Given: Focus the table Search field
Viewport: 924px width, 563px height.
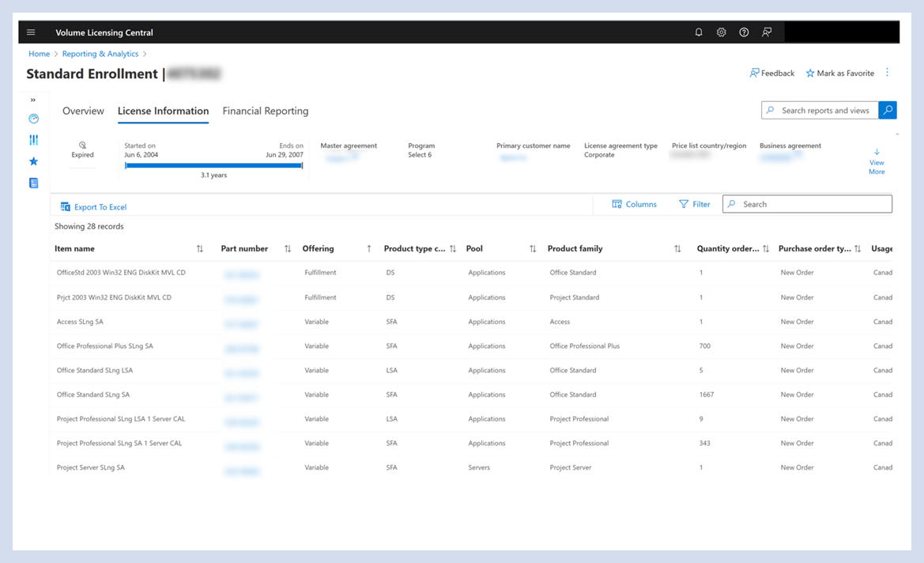Looking at the screenshot, I should tap(807, 204).
